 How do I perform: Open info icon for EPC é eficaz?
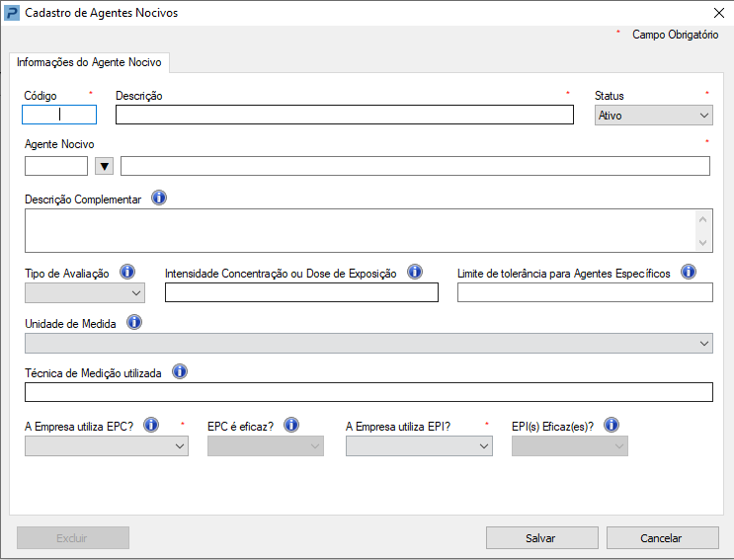(x=291, y=426)
